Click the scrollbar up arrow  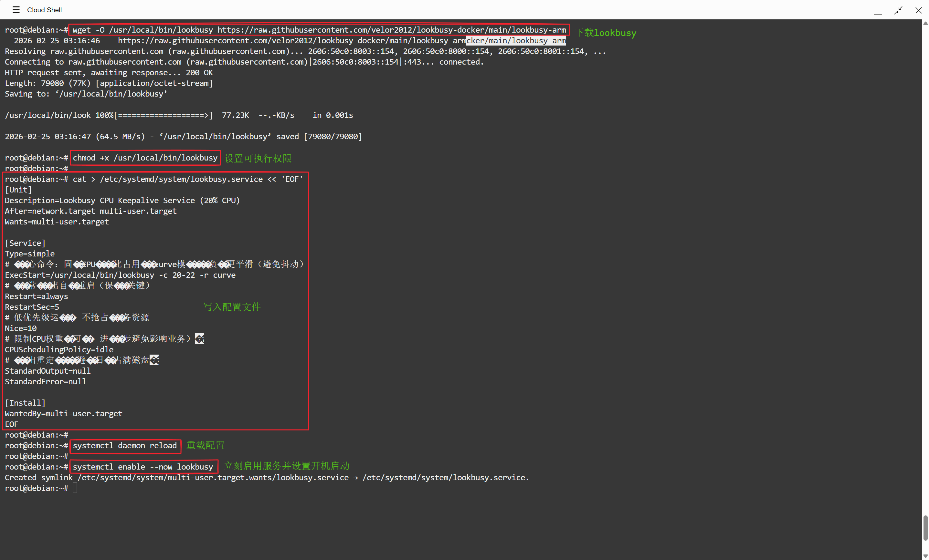pyautogui.click(x=925, y=23)
